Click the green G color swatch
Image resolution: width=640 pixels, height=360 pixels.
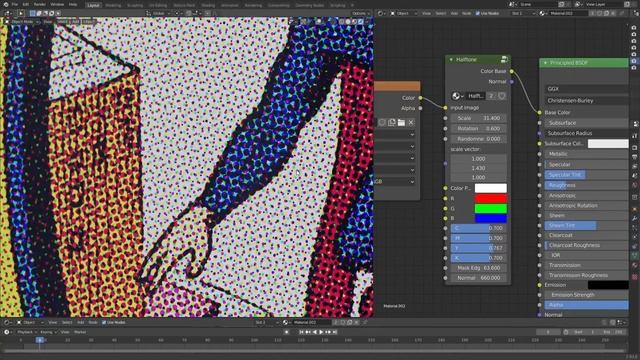491,209
